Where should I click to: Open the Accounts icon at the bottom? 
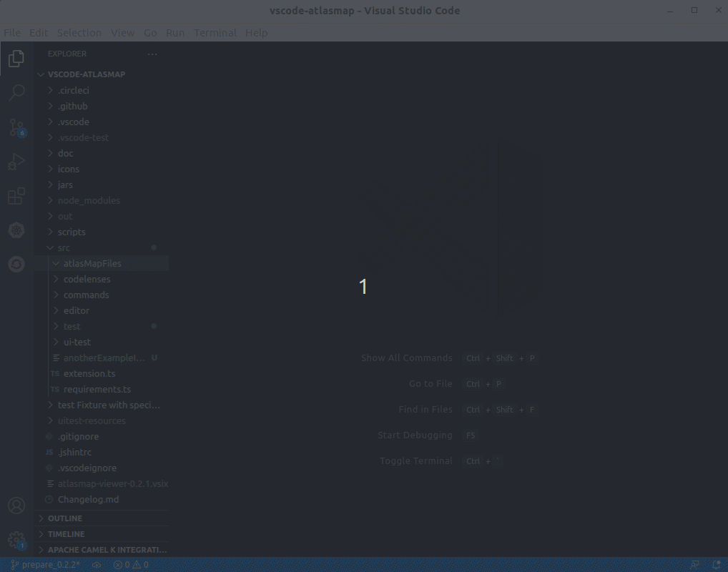tap(16, 505)
